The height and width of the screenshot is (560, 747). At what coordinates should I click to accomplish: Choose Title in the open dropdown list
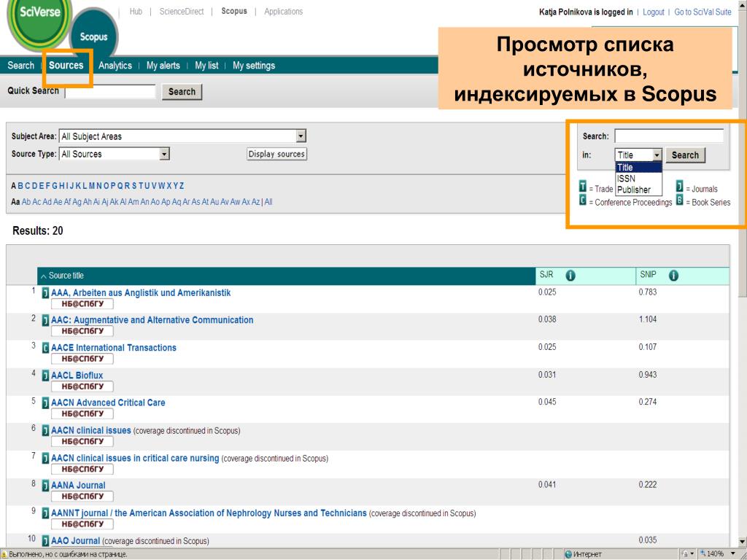(x=638, y=167)
